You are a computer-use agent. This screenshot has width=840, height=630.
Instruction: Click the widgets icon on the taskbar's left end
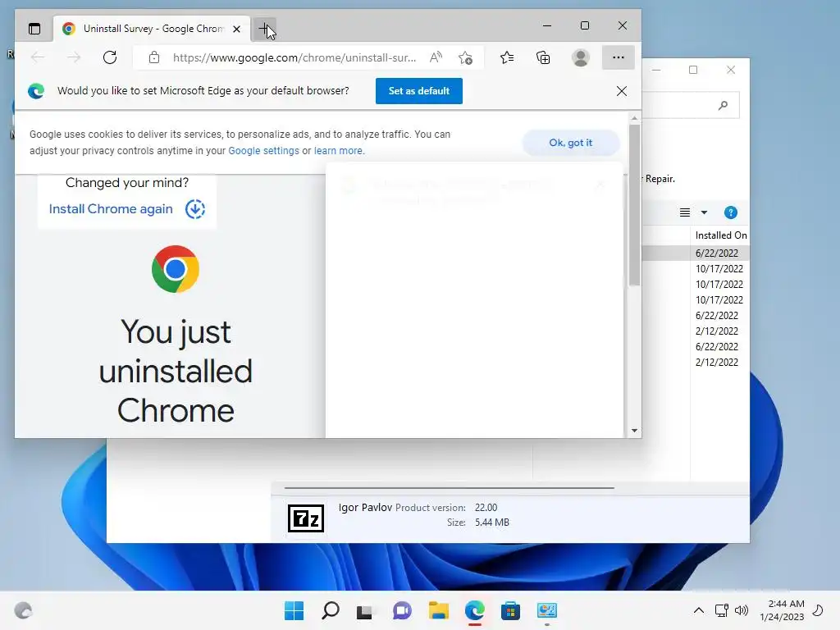[x=23, y=610]
